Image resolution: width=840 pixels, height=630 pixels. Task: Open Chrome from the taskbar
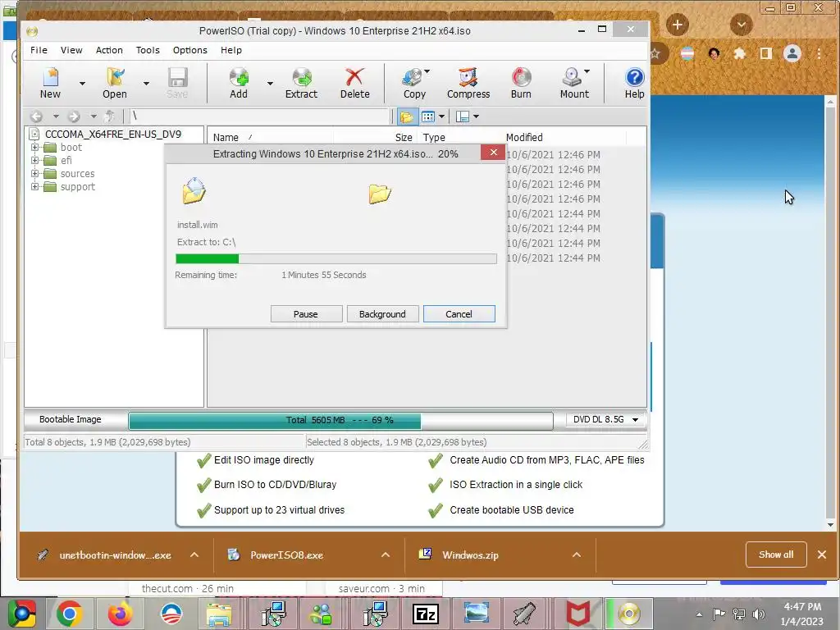click(69, 614)
